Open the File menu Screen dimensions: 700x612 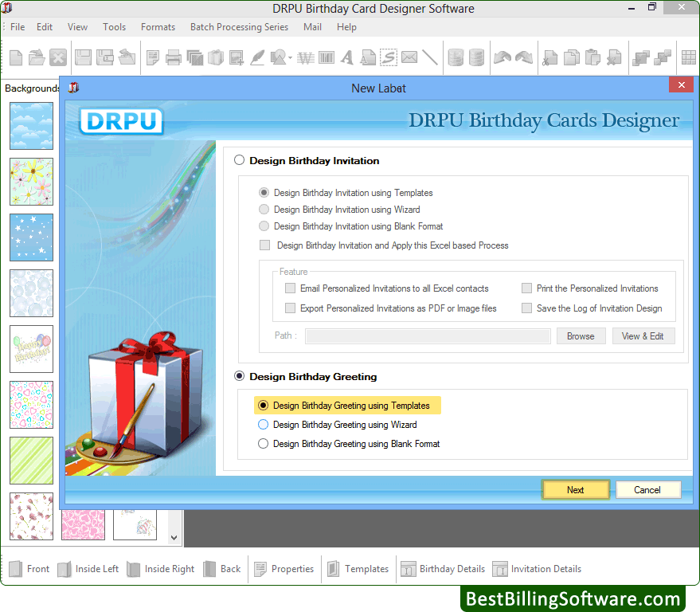coord(18,27)
